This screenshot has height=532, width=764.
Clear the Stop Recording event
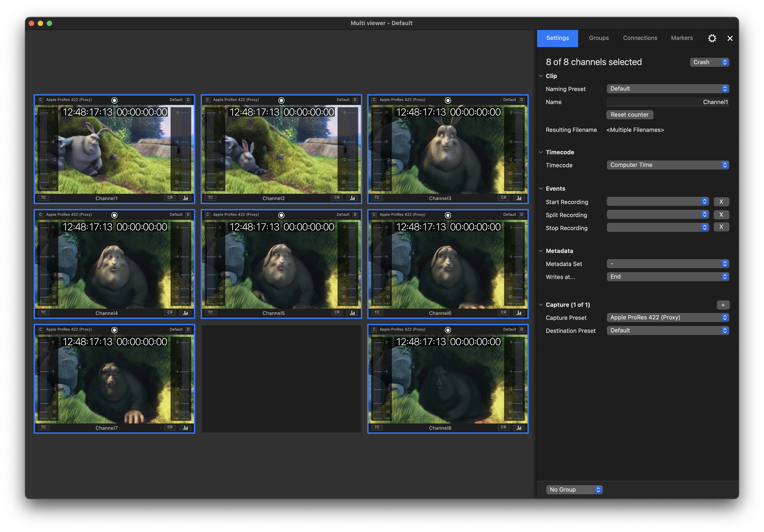tap(721, 227)
